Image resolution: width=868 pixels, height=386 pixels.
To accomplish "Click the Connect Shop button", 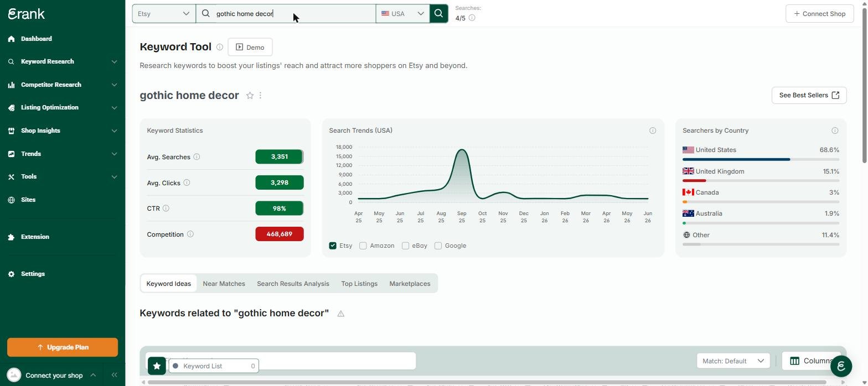I will pyautogui.click(x=819, y=13).
